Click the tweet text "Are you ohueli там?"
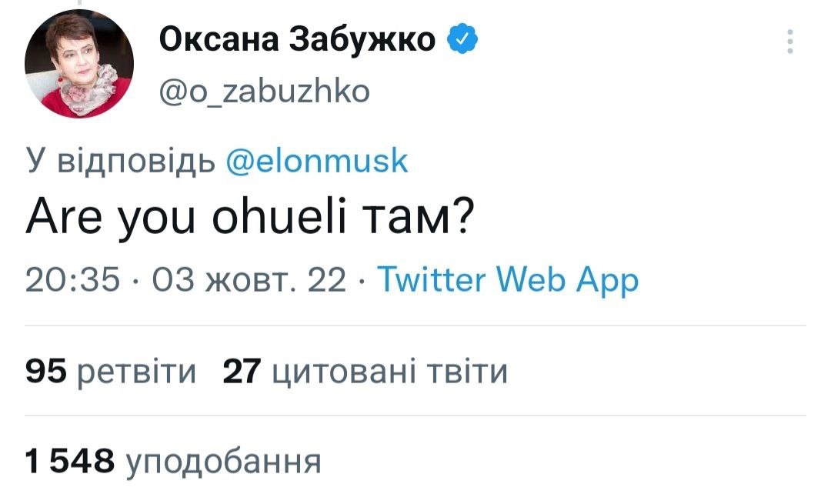 (x=250, y=221)
